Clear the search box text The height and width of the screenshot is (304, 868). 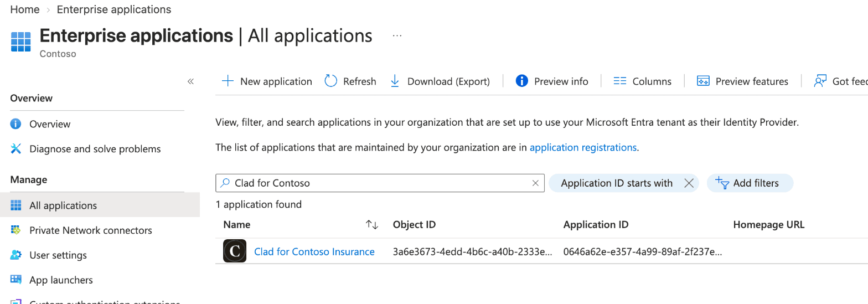(x=535, y=183)
